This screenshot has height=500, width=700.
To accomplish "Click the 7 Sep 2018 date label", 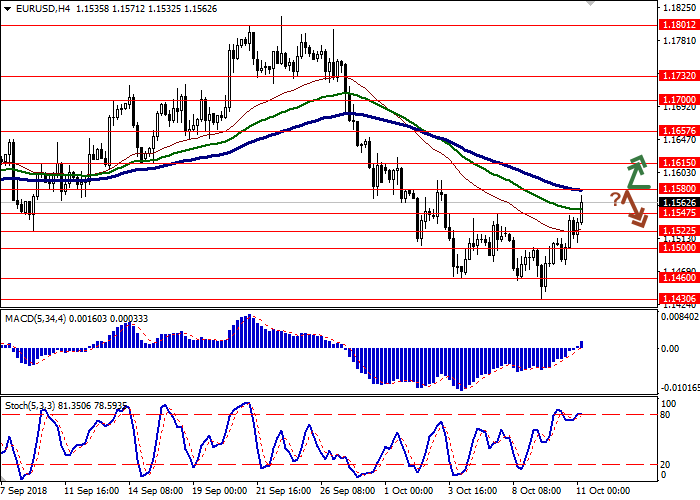I will click(24, 491).
